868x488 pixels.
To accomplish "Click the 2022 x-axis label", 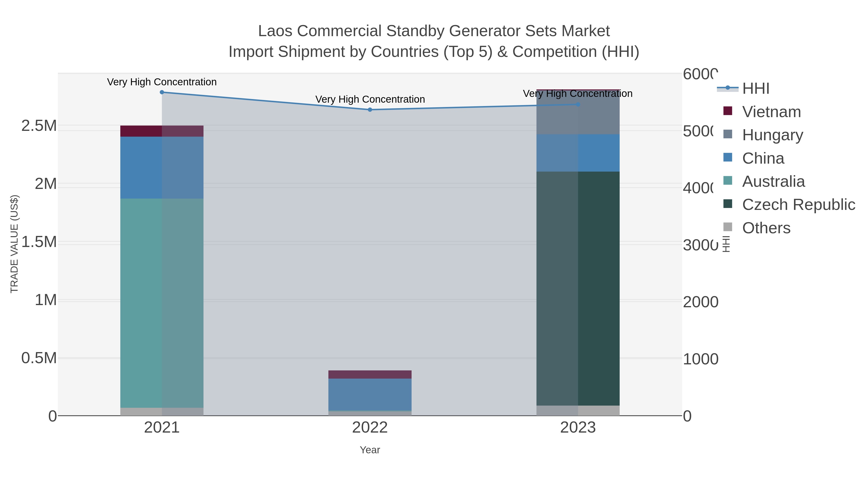I will (370, 428).
